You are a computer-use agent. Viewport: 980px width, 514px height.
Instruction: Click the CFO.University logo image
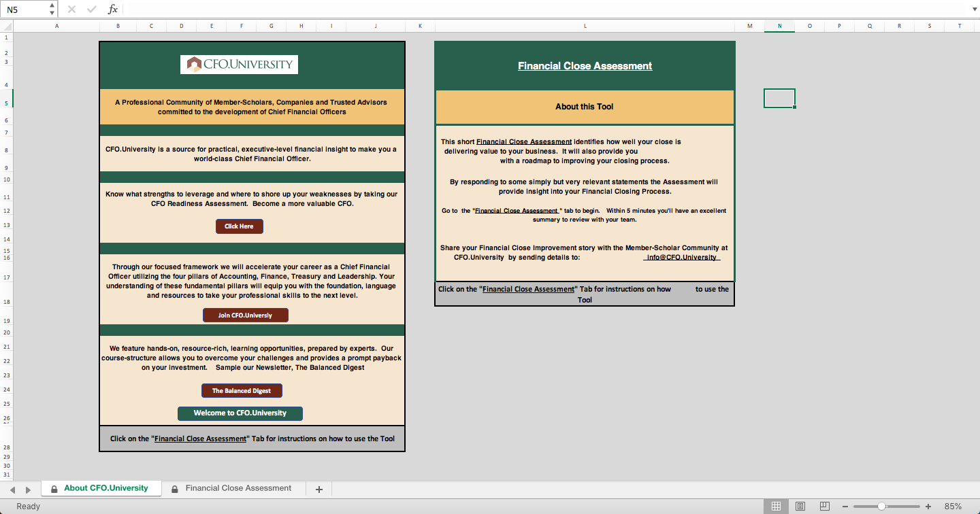239,65
